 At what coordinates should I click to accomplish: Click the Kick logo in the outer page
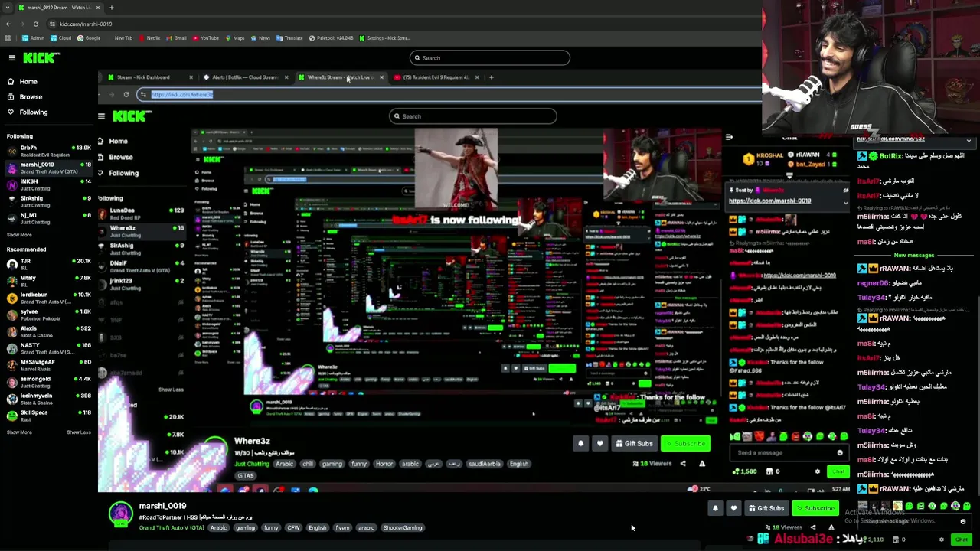coord(41,58)
